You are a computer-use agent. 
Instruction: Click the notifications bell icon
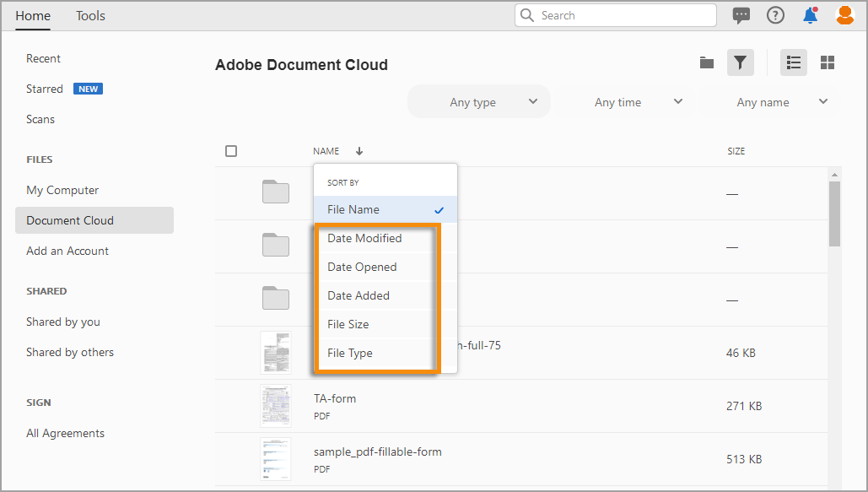click(810, 14)
